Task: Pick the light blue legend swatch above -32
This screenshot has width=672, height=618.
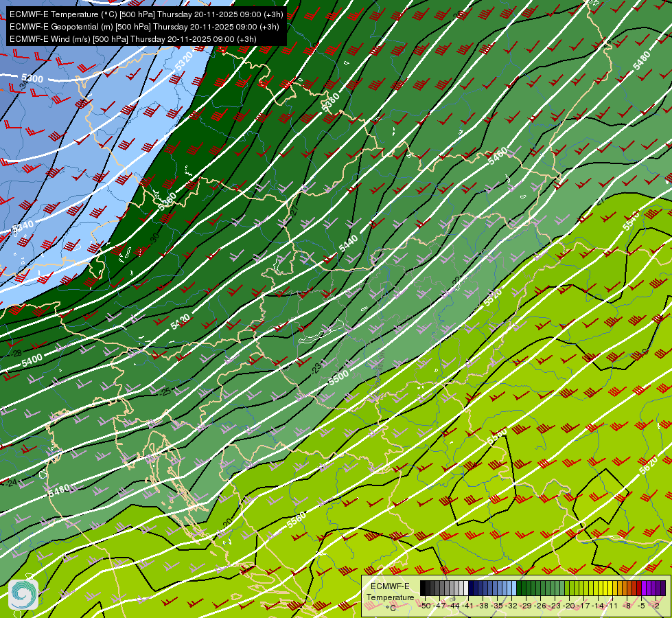Action: point(514,588)
